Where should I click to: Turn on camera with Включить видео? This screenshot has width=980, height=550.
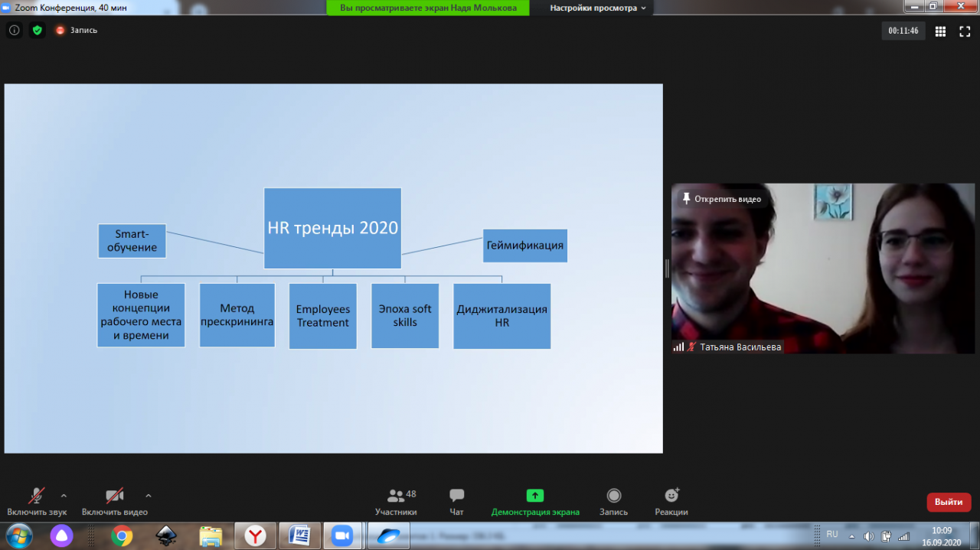[x=115, y=501]
